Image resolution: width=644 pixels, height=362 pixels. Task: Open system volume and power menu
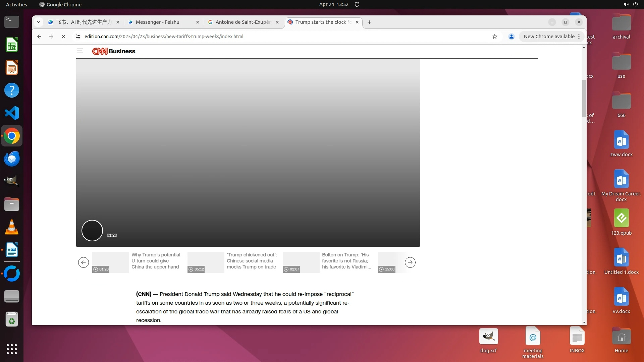(x=630, y=4)
